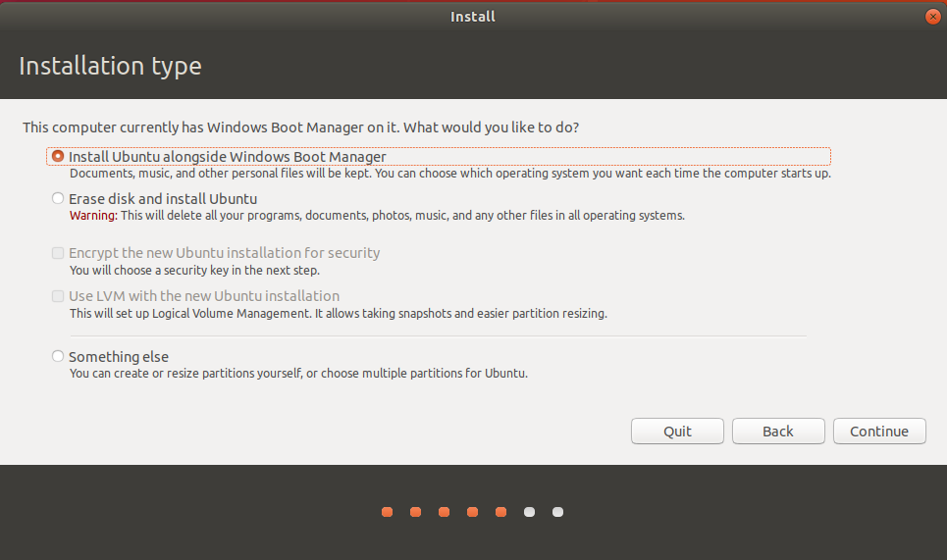Click Continue to proceed with installation

878,431
